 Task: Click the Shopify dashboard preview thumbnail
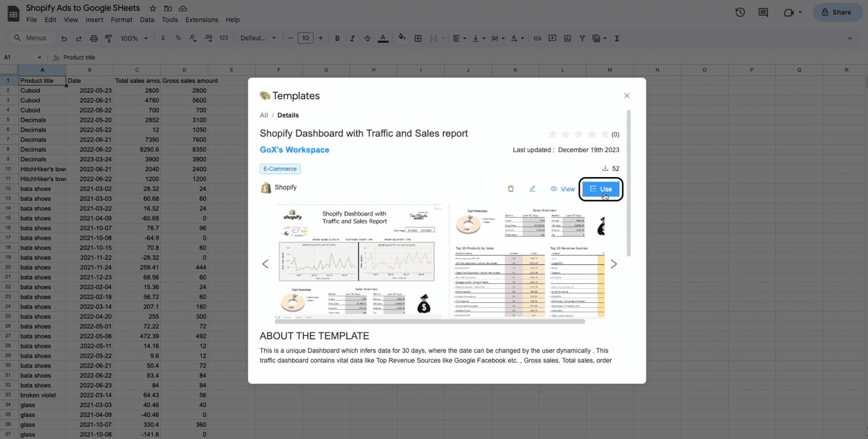(x=358, y=261)
